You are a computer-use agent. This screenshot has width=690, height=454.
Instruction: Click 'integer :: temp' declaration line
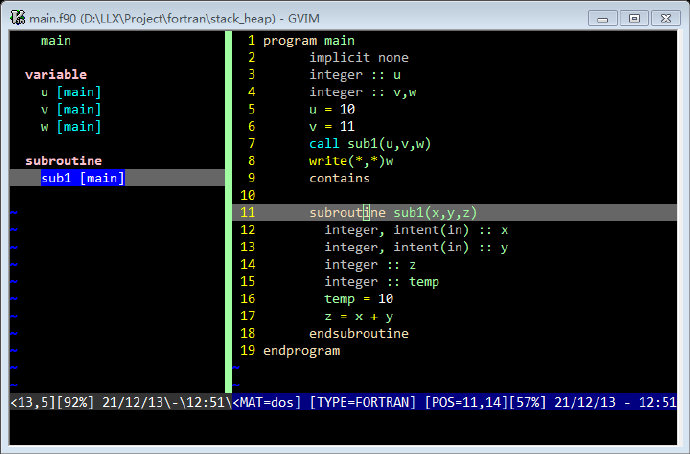pos(382,282)
